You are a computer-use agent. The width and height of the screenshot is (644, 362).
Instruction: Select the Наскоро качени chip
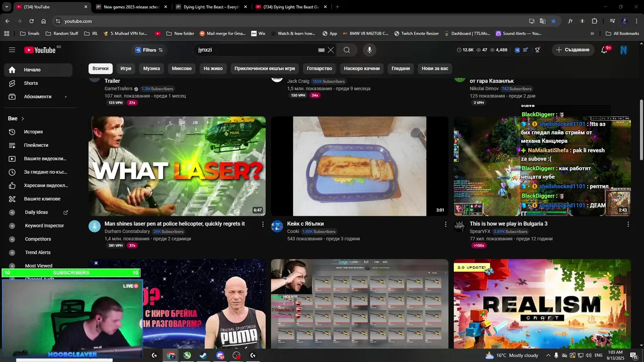pos(362,68)
